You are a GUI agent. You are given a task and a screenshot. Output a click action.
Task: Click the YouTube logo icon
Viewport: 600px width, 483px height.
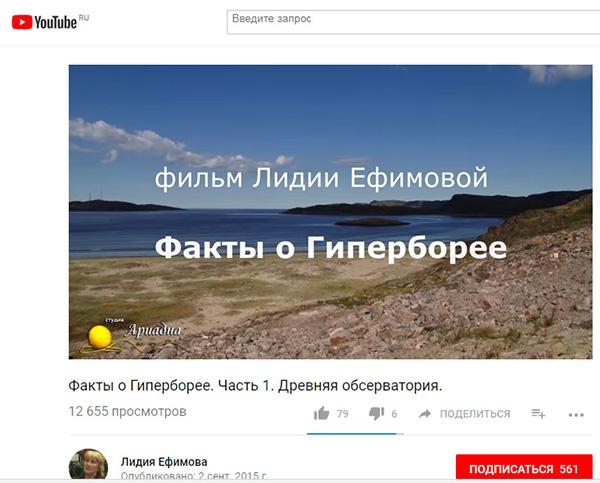click(x=22, y=22)
